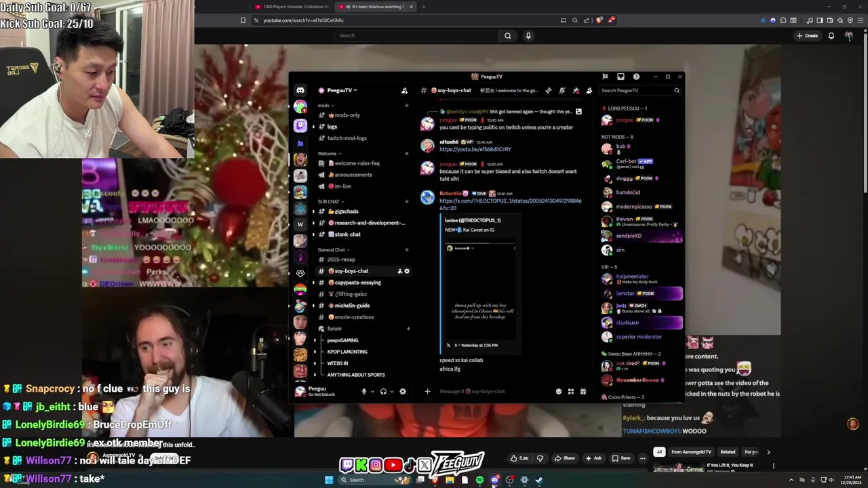The image size is (868, 488).
Task: Open the attachment plus button in message bar
Action: [x=427, y=391]
